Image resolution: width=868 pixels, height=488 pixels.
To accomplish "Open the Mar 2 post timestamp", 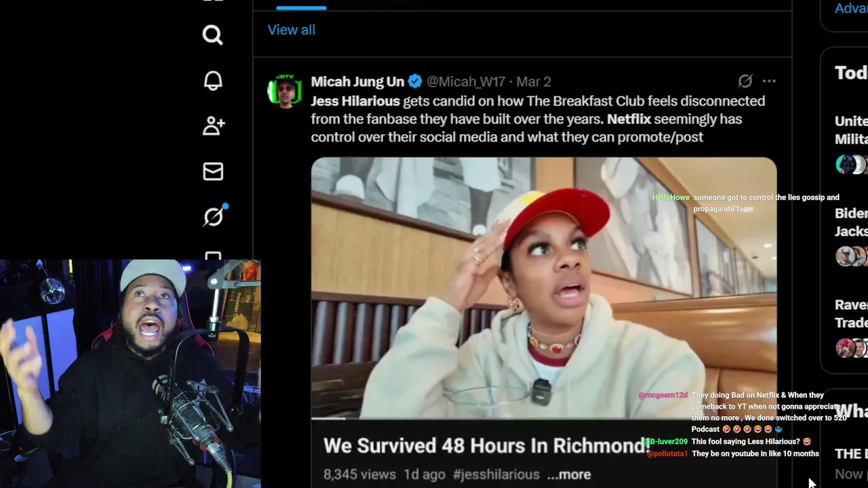I will coord(534,81).
